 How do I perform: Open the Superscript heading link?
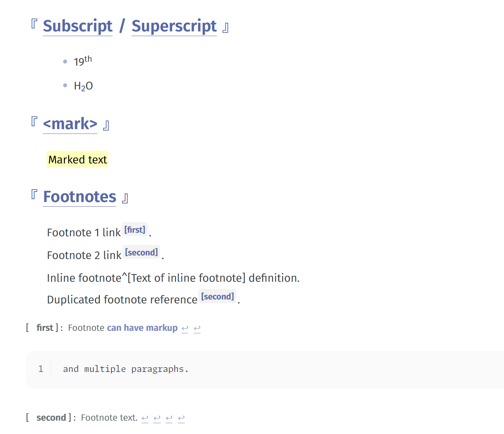pyautogui.click(x=174, y=26)
